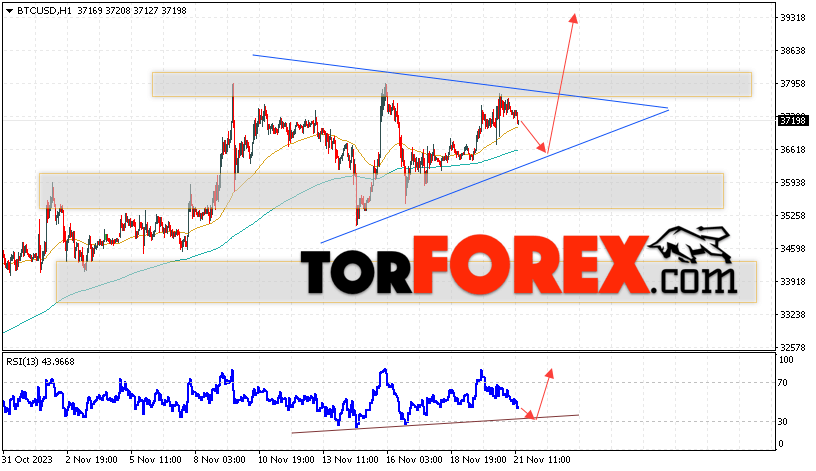Click time axis label 8 Nov 03:00

(x=220, y=460)
